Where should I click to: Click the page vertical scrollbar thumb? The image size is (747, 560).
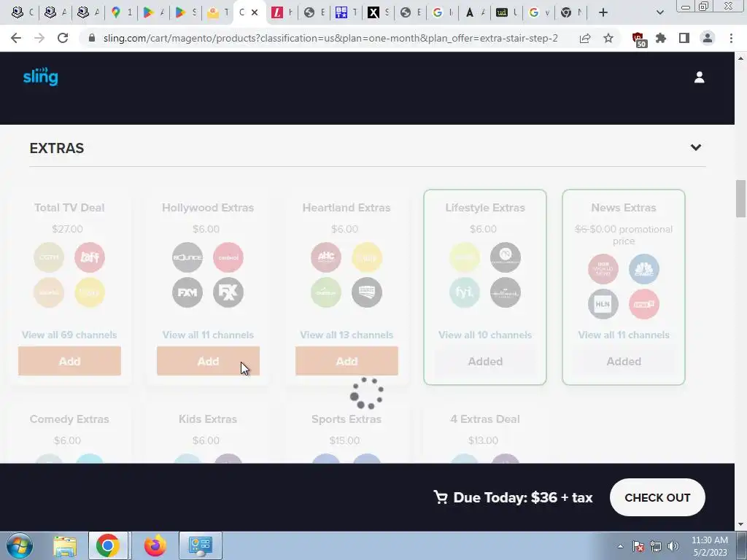pyautogui.click(x=740, y=198)
